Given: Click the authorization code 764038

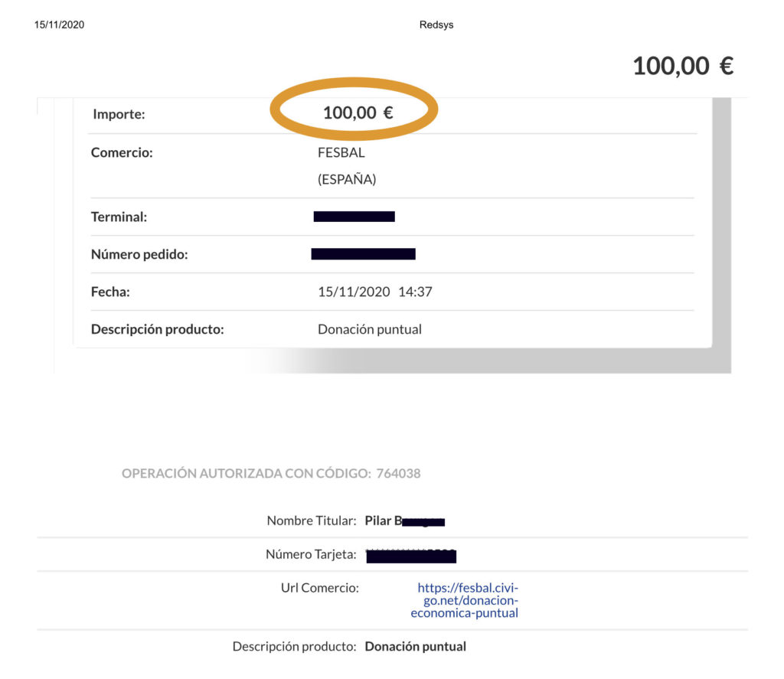Looking at the screenshot, I should (x=398, y=473).
